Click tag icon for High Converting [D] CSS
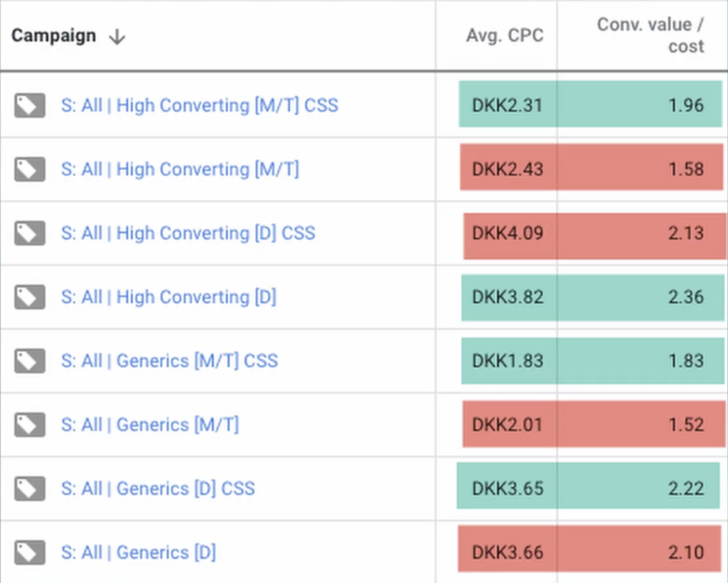Screen dimensions: 728x583 point(29,233)
